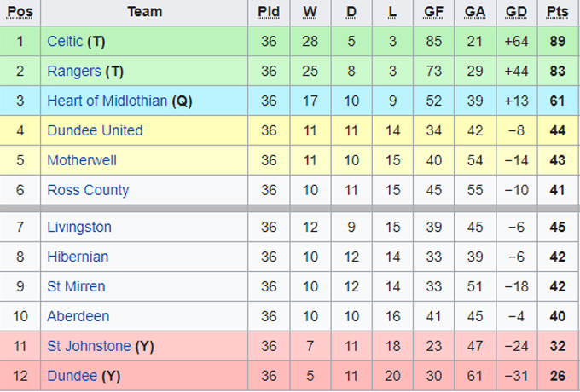Open the Ross County link
The image size is (580, 392).
click(x=88, y=190)
